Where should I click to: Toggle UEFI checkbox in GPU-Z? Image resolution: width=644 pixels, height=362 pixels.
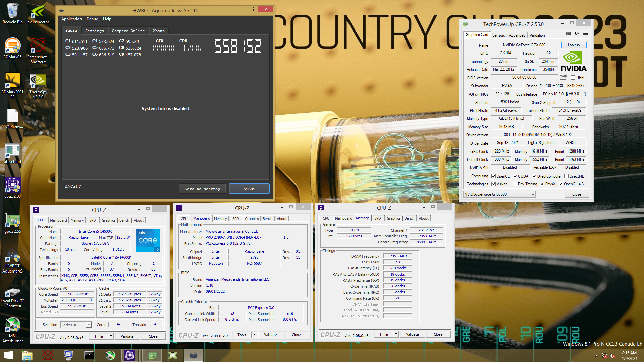[x=573, y=78]
